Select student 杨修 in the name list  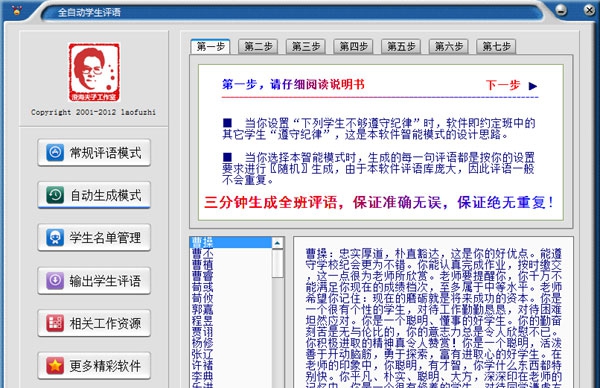pos(231,342)
